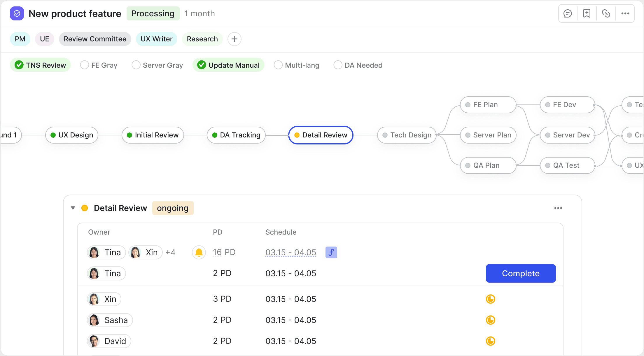Image resolution: width=644 pixels, height=356 pixels.
Task: Click the blue formula icon next to schedule dates
Action: (x=331, y=252)
